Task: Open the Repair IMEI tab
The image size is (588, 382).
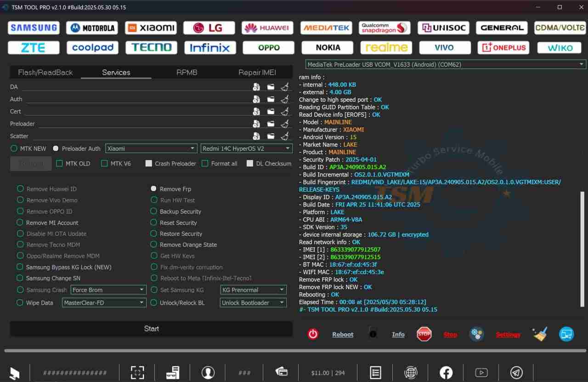Action: (x=257, y=72)
